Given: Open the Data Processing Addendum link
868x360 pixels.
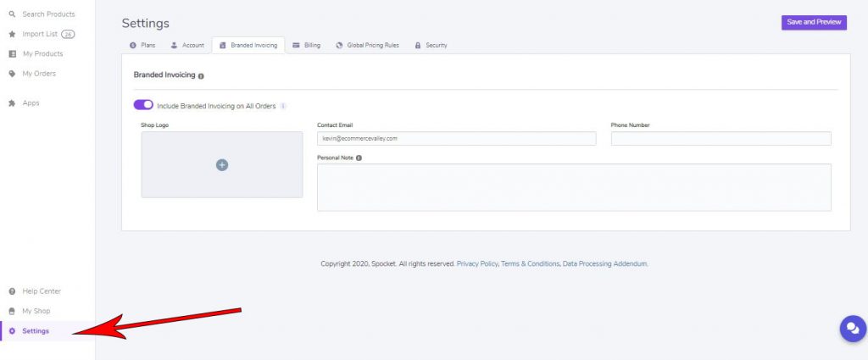Looking at the screenshot, I should point(605,263).
